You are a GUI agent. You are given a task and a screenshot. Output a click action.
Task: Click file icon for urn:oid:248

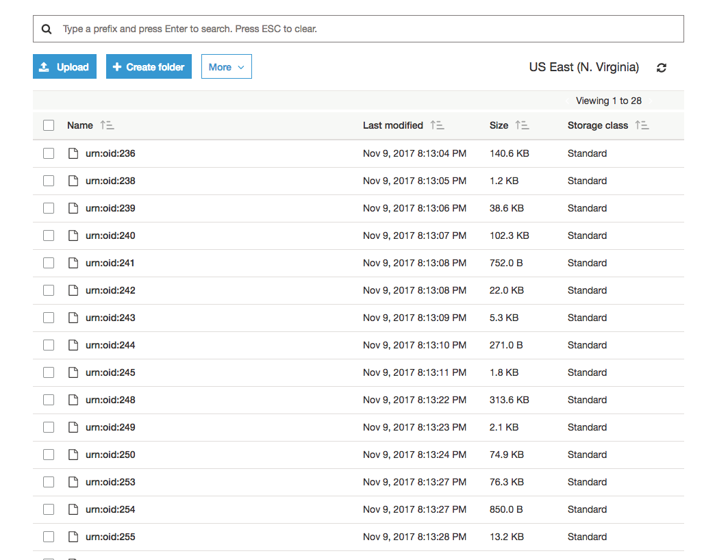[73, 400]
